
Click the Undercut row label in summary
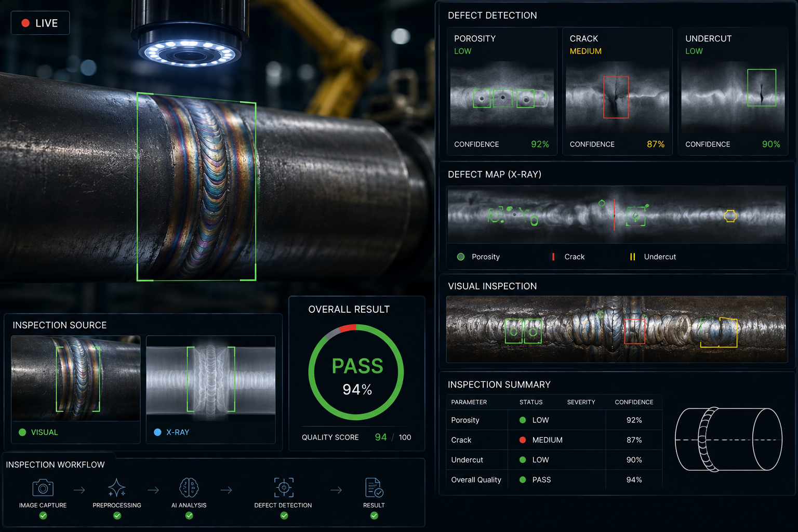click(467, 460)
